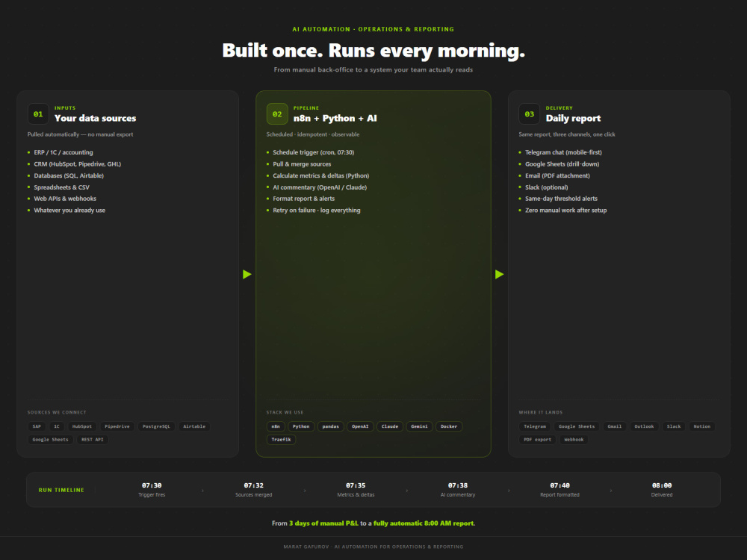Click 'Telegram chat (mobile-first)' list item
The width and height of the screenshot is (747, 560).
(x=563, y=152)
